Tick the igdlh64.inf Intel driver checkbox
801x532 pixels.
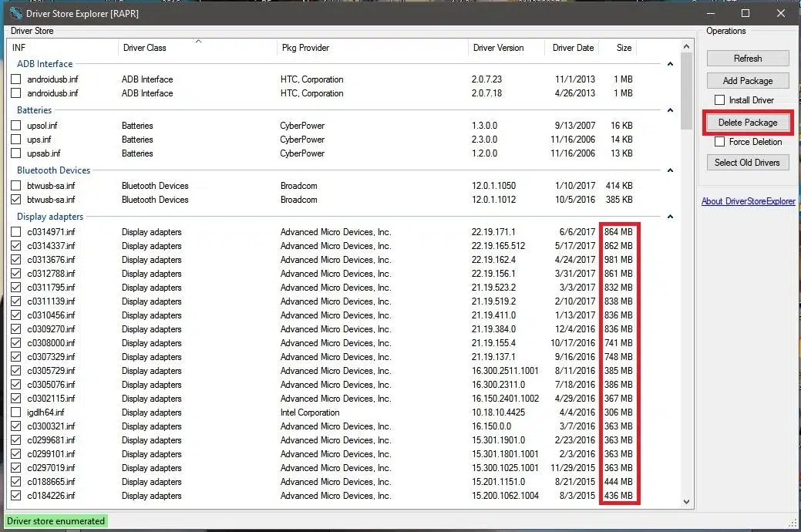(16, 412)
